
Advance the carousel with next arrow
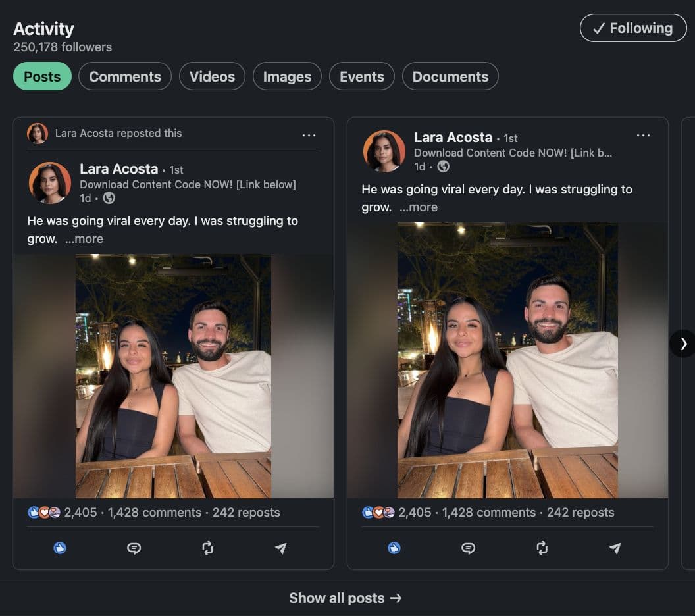[x=683, y=344]
